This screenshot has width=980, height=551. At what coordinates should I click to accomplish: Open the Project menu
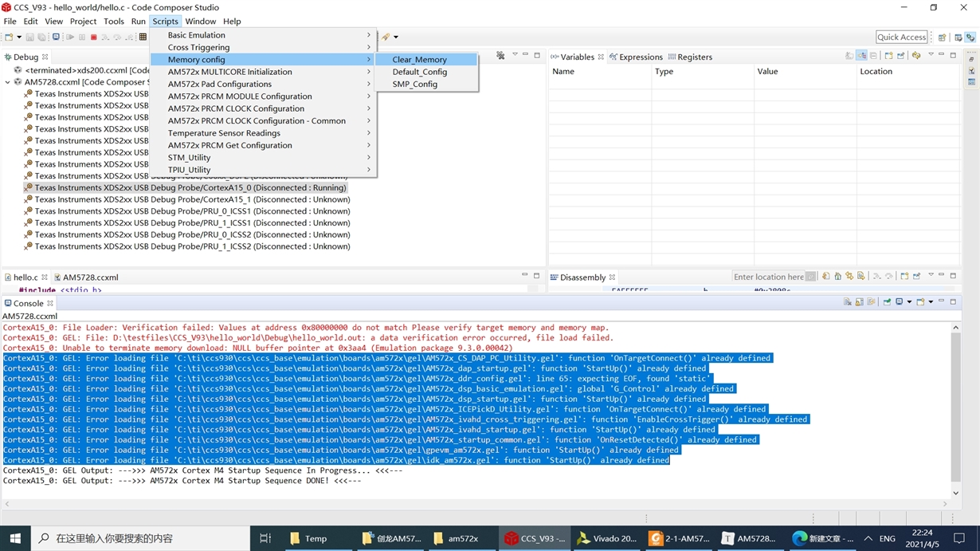(83, 22)
